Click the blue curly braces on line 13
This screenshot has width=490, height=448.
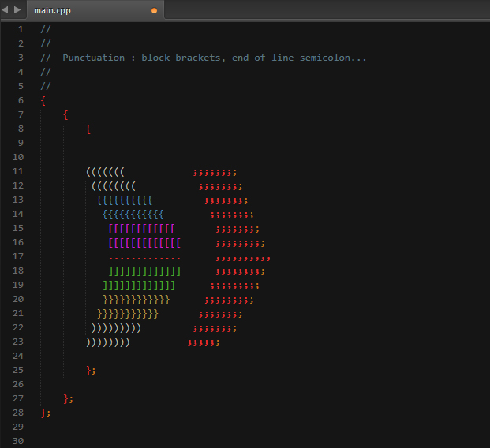click(x=125, y=200)
